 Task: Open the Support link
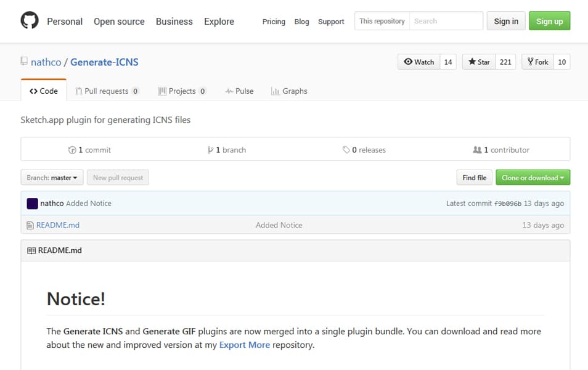tap(331, 22)
